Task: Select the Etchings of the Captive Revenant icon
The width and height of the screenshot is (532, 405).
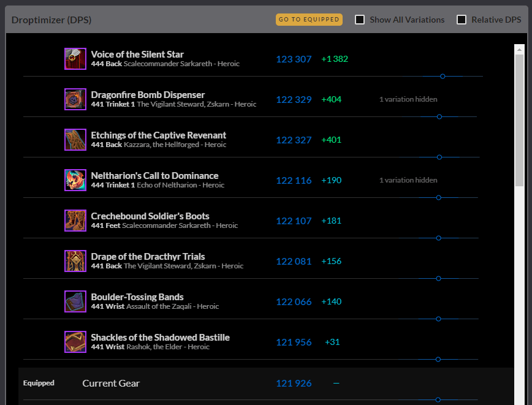Action: (75, 140)
